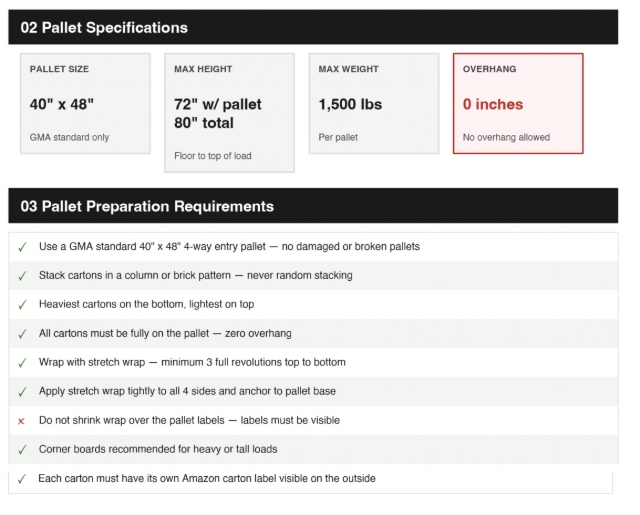Click the checkmark beside GMA standard pallet row
This screenshot has width=640, height=515.
(22, 247)
